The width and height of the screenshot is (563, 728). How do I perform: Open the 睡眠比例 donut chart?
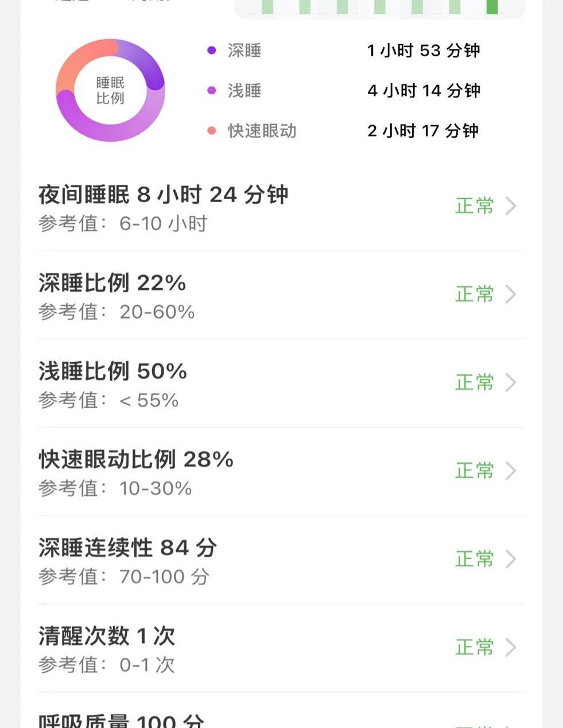(110, 90)
